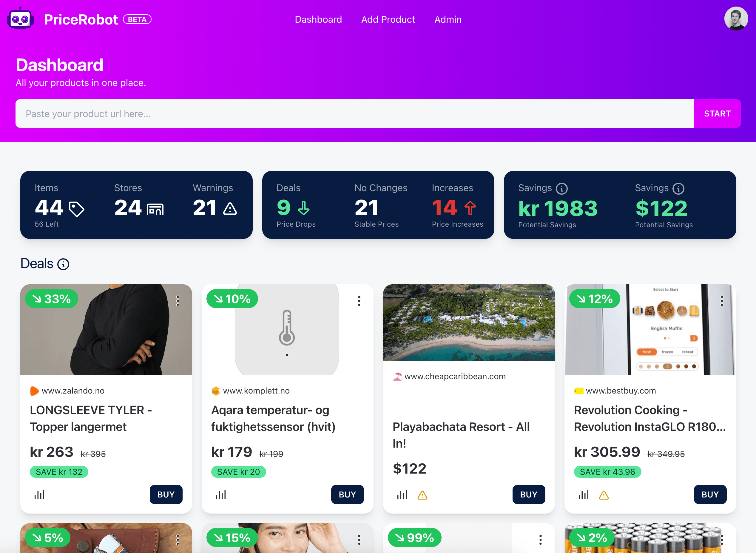Show info for $122 Savings
756x553 pixels.
click(678, 188)
